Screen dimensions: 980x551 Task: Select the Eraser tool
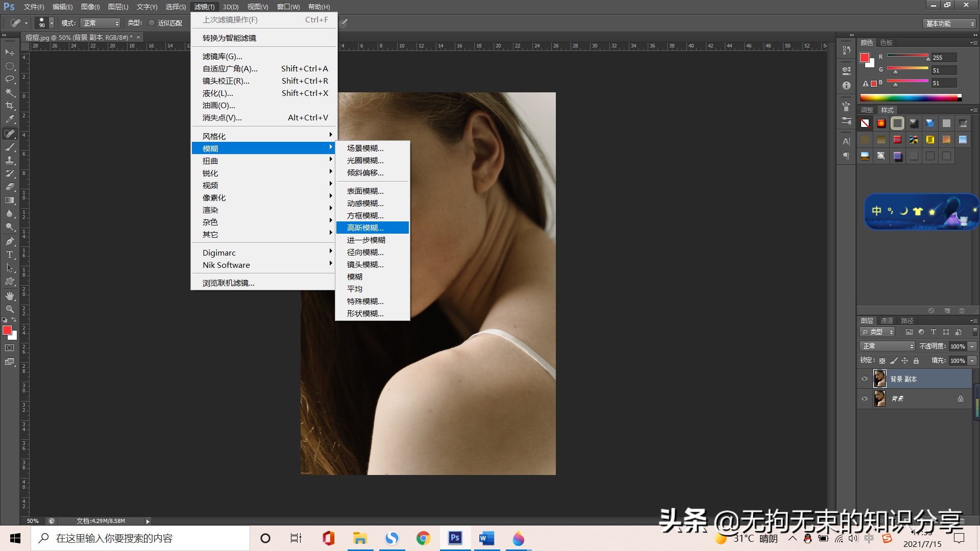pyautogui.click(x=9, y=187)
